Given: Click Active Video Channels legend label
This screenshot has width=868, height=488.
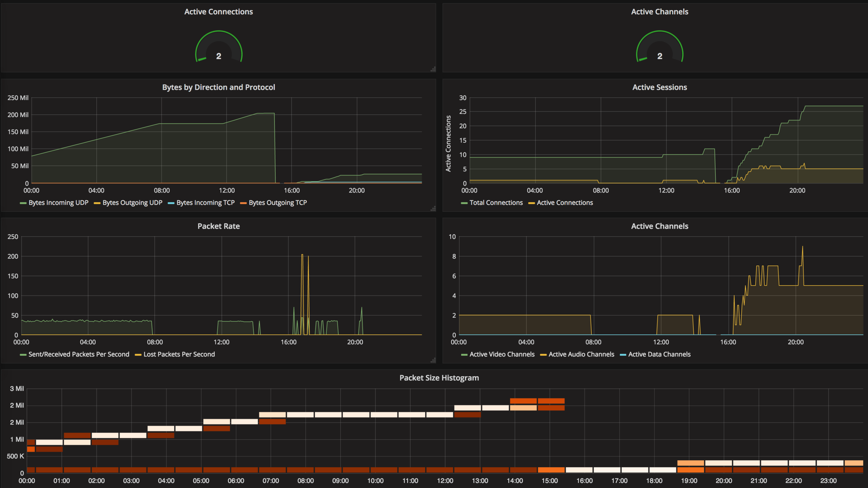Looking at the screenshot, I should tap(502, 355).
